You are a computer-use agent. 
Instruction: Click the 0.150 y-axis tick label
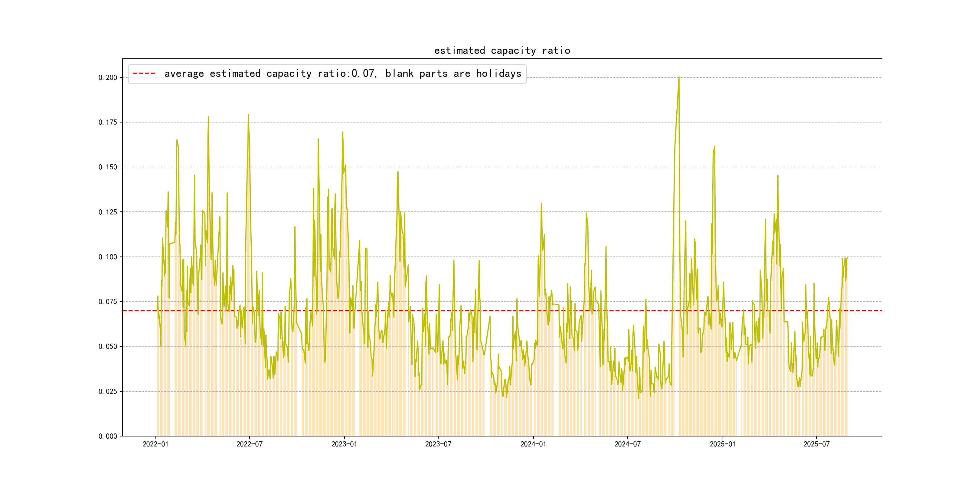click(108, 167)
